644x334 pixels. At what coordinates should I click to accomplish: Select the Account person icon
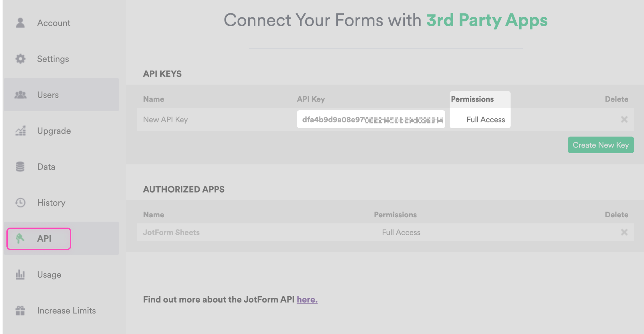pyautogui.click(x=20, y=22)
